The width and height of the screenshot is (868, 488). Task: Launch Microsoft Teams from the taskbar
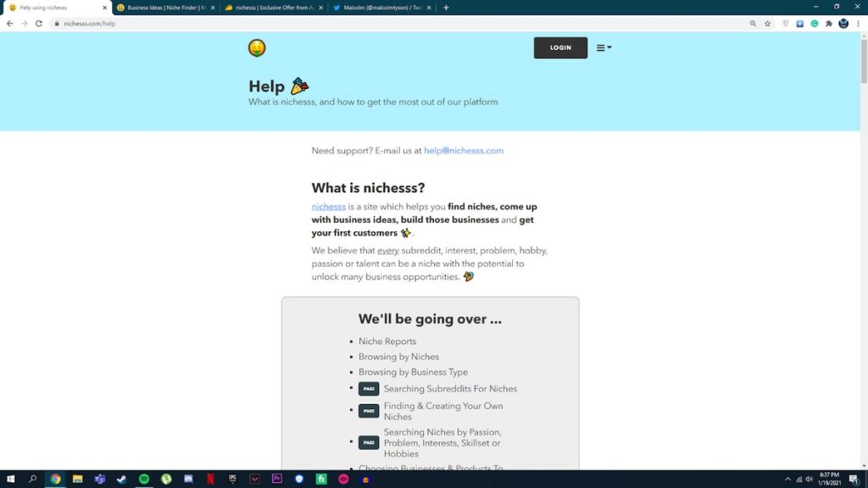[100, 480]
